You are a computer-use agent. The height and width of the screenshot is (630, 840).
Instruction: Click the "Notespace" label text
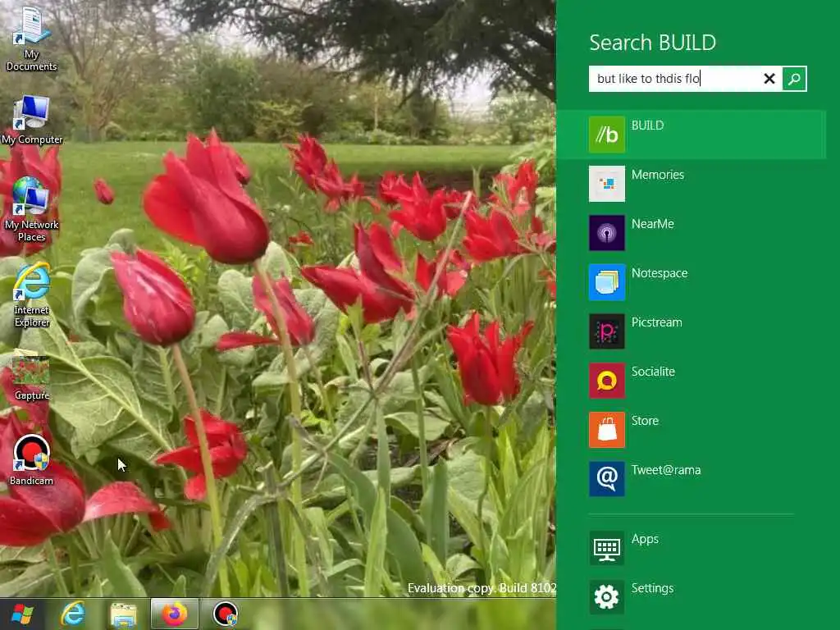click(659, 273)
